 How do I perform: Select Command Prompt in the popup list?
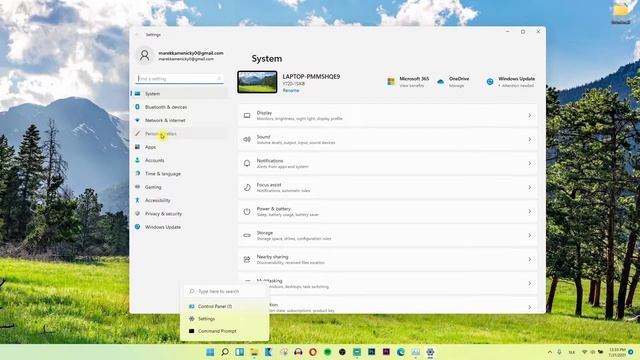224,331
